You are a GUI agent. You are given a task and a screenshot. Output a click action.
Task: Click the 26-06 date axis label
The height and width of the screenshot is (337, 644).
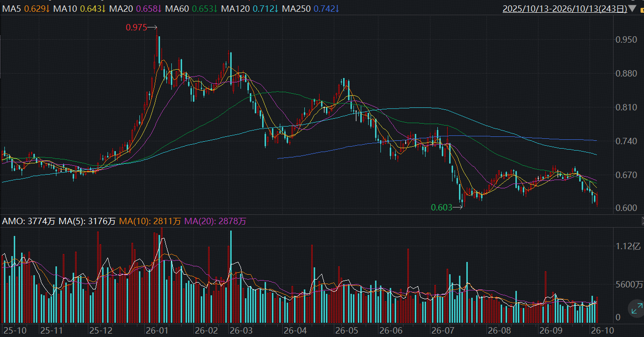click(x=391, y=331)
